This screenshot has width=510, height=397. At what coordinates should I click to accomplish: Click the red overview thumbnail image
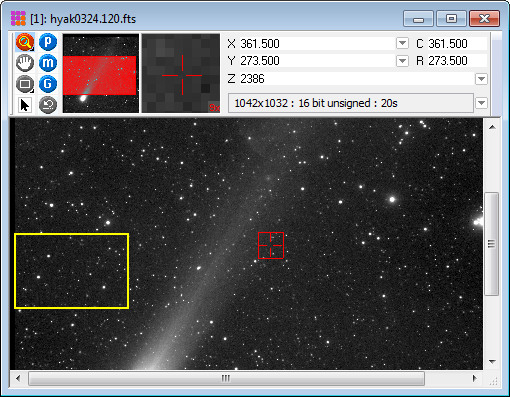pyautogui.click(x=101, y=73)
